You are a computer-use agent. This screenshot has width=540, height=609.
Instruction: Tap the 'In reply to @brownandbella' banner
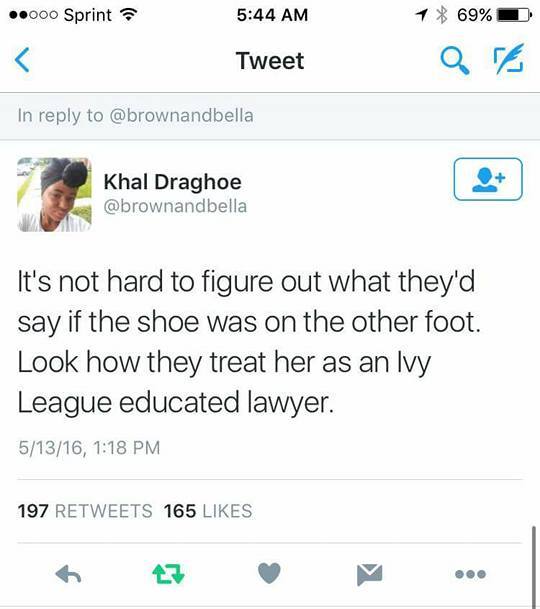pos(270,116)
